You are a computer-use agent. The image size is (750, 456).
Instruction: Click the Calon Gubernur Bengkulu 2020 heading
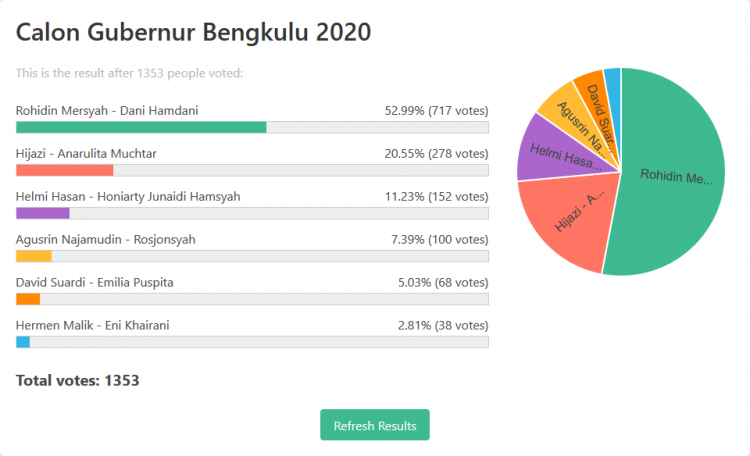tap(193, 33)
